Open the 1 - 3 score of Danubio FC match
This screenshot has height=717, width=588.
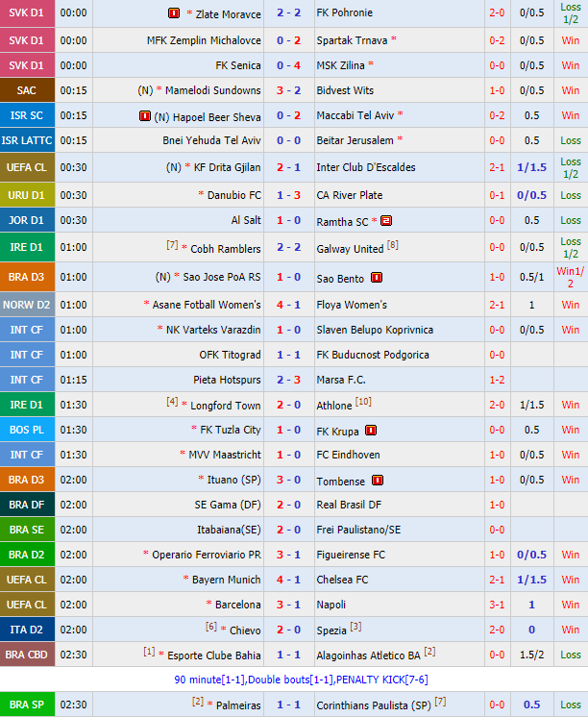(x=288, y=195)
